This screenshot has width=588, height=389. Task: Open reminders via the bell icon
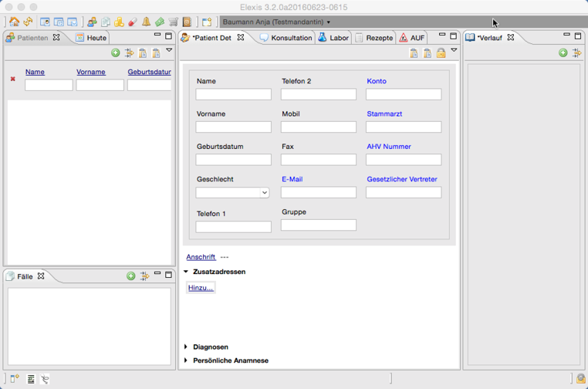pyautogui.click(x=147, y=22)
